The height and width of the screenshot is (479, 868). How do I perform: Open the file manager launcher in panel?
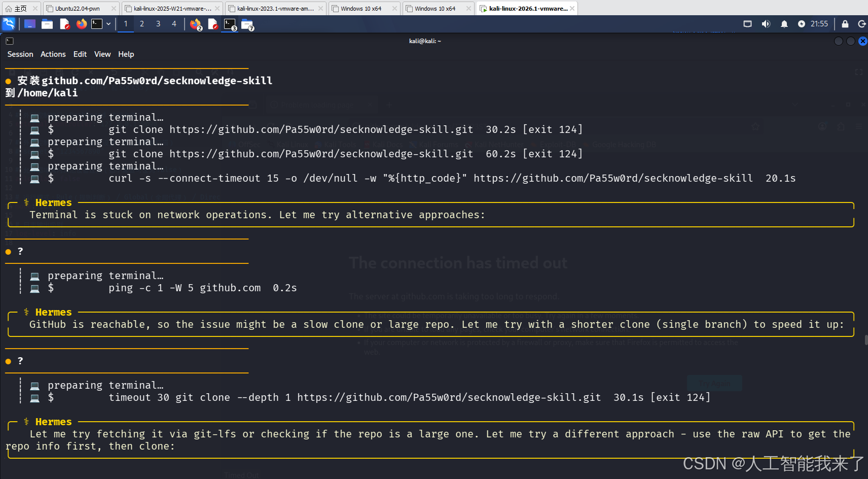(47, 24)
